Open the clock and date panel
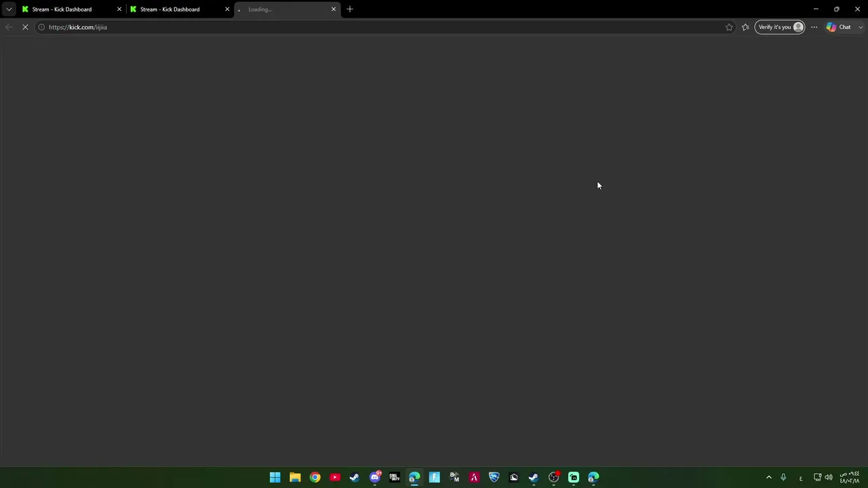The width and height of the screenshot is (868, 488). click(850, 477)
